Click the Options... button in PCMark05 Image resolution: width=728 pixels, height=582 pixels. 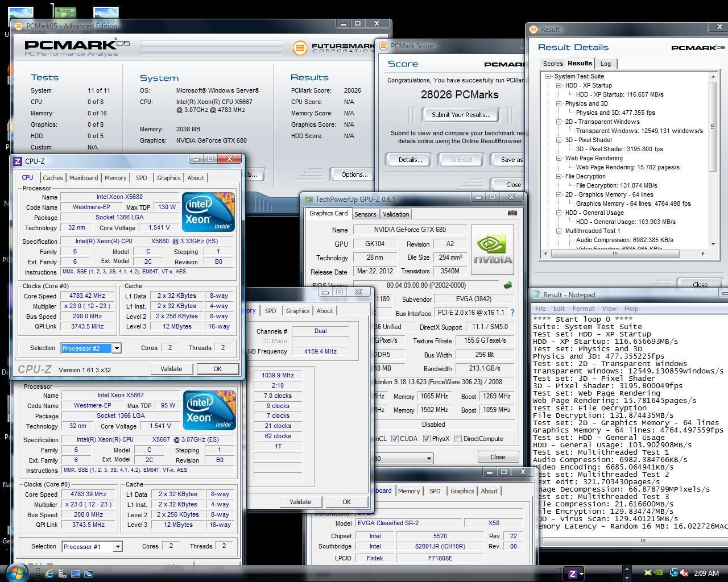[354, 174]
